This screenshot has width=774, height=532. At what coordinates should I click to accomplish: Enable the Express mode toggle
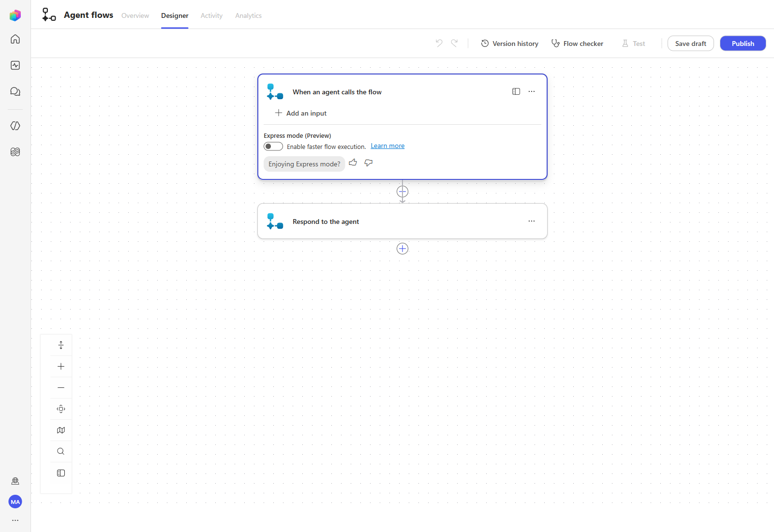pyautogui.click(x=273, y=147)
